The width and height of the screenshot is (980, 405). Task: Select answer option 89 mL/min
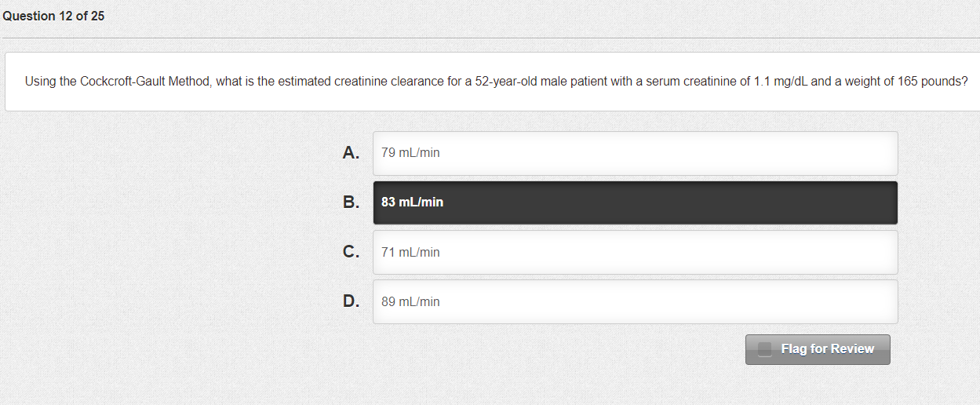[x=635, y=301]
